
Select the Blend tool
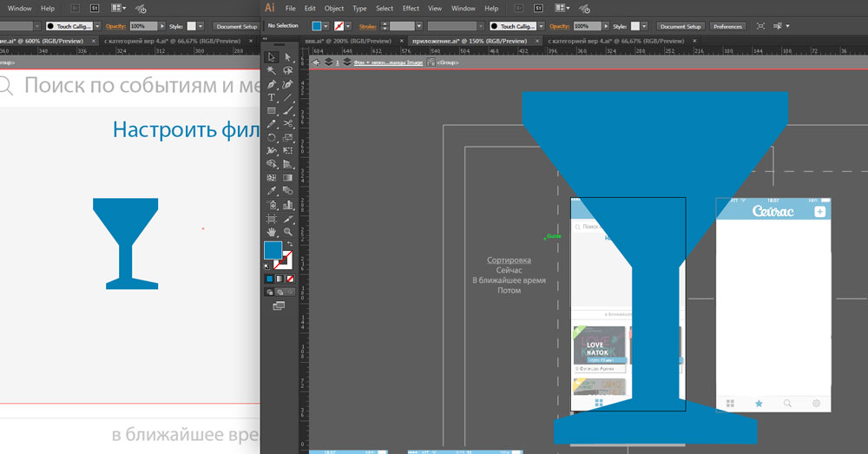point(288,191)
